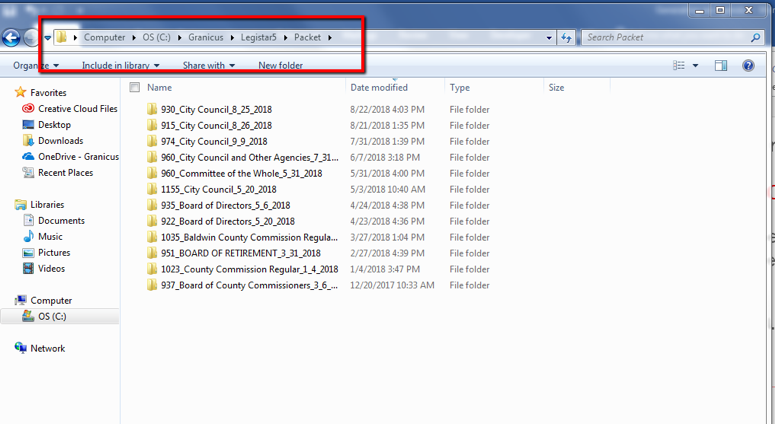Viewport: 775px width, 424px height.
Task: Select the 974_City Council_9_9_2018 folder name
Action: (x=214, y=142)
